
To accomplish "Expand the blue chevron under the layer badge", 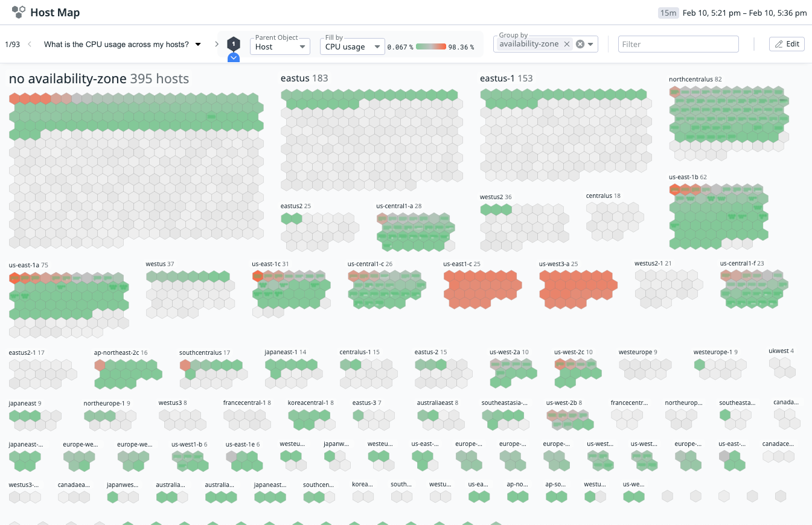I will (234, 58).
